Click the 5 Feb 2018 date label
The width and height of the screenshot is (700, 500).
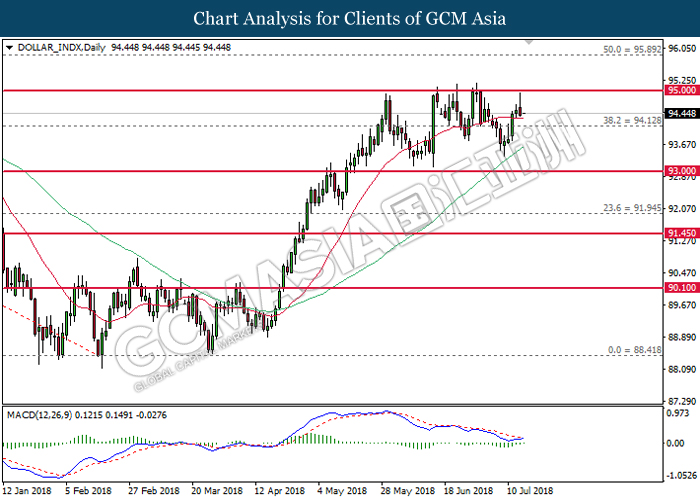(88, 491)
